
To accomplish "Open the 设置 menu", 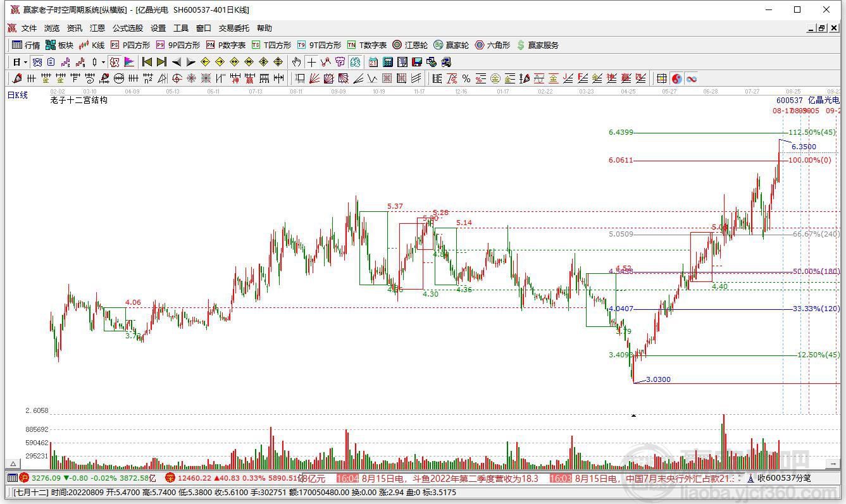I will [158, 28].
